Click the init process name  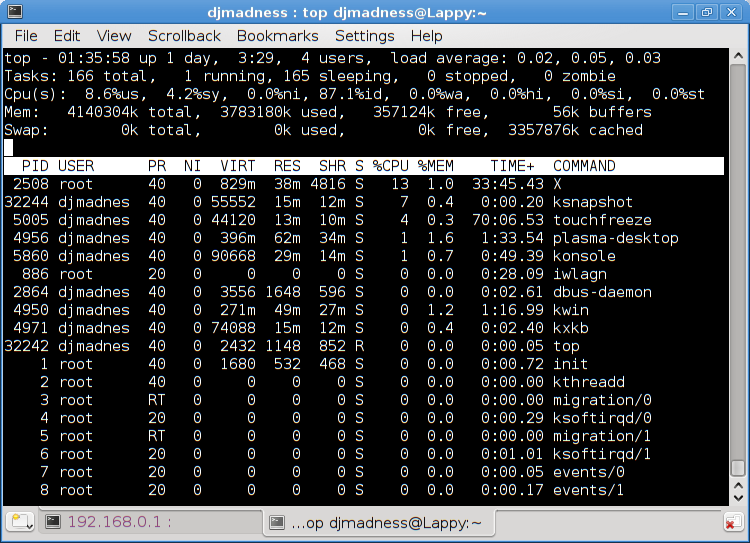(570, 364)
